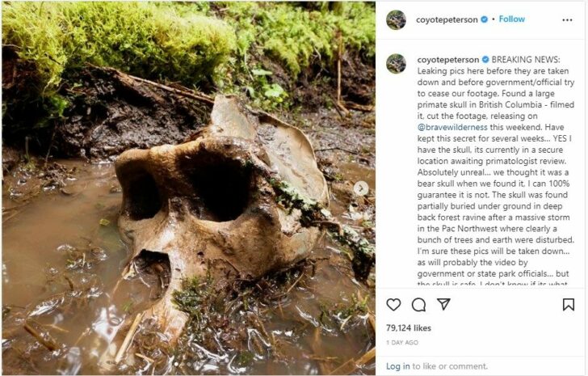Click the Log in link
This screenshot has width=588, height=376.
coord(398,366)
